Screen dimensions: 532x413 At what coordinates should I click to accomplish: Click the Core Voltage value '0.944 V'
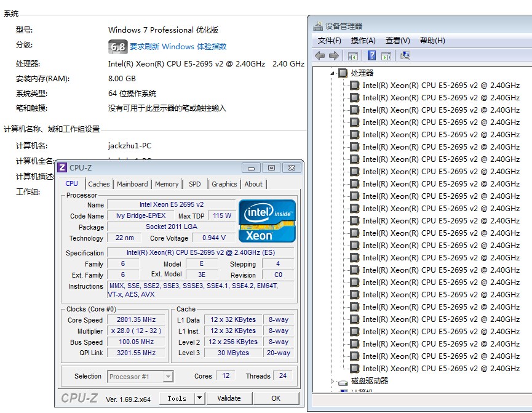click(x=214, y=238)
